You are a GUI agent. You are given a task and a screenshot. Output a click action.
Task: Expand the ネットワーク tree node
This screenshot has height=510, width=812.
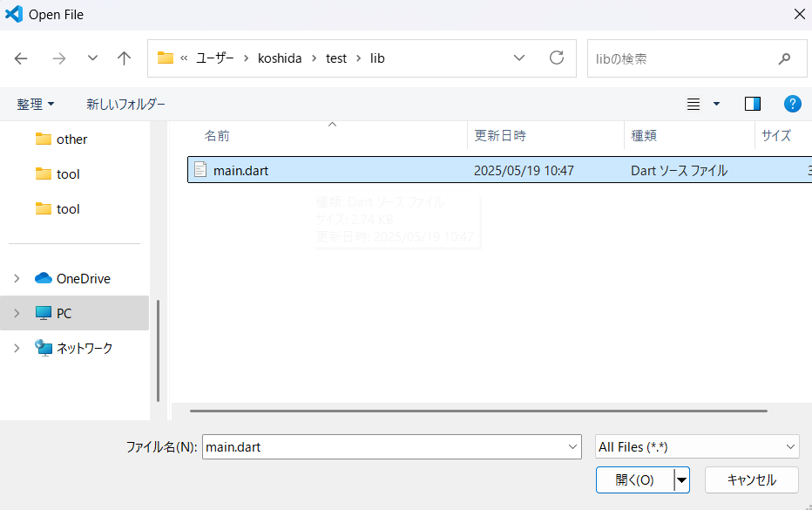click(17, 348)
